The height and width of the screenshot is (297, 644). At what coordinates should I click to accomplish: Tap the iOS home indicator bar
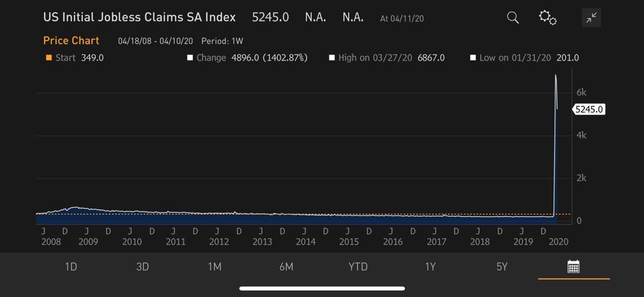pyautogui.click(x=322, y=288)
